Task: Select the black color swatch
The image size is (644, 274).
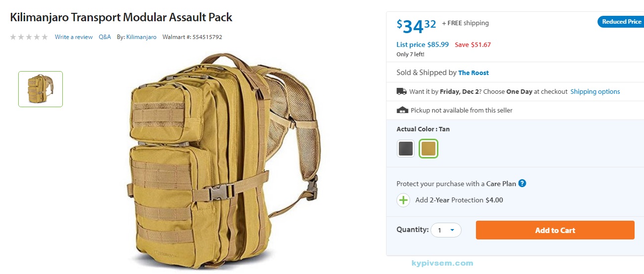Action: [406, 149]
